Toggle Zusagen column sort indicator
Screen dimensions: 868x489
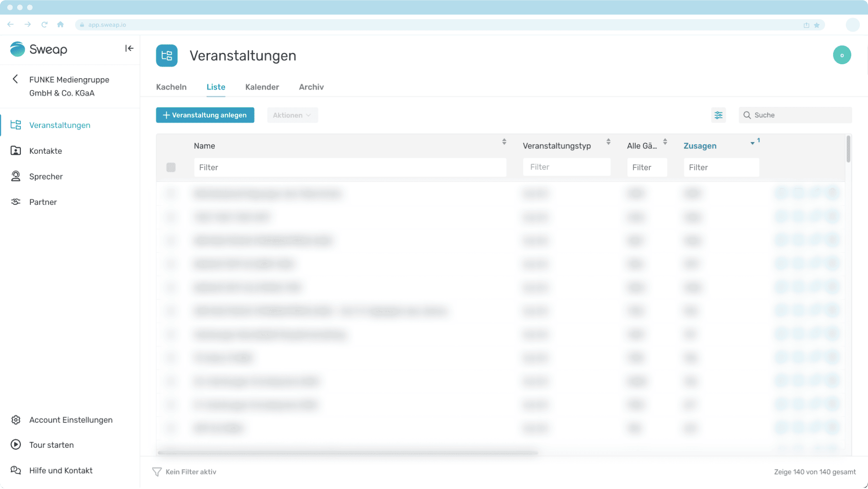click(x=753, y=143)
